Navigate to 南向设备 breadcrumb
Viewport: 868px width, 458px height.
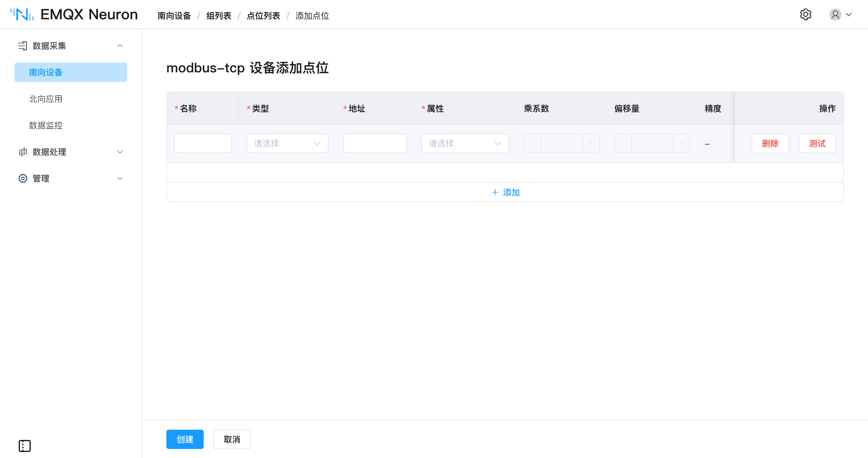point(174,16)
